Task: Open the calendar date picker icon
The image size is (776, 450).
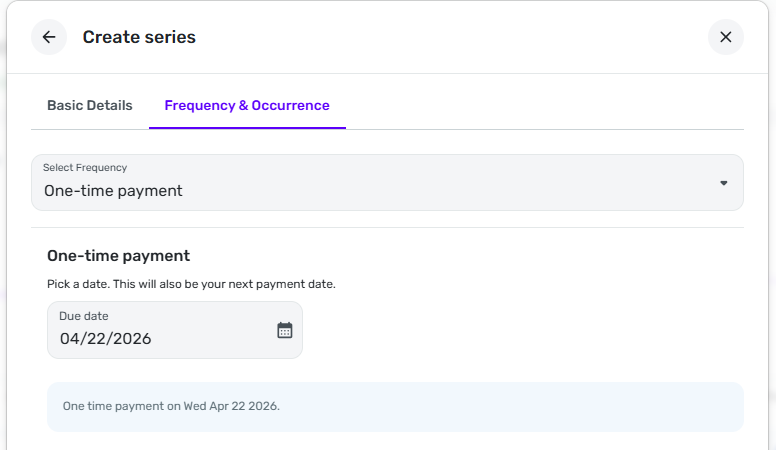Action: click(285, 330)
